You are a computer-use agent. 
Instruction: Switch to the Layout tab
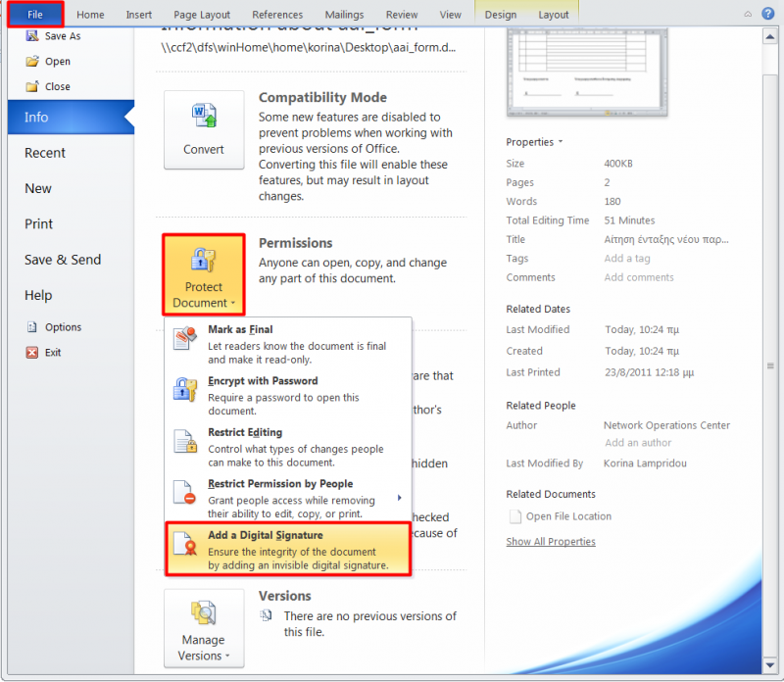[553, 15]
